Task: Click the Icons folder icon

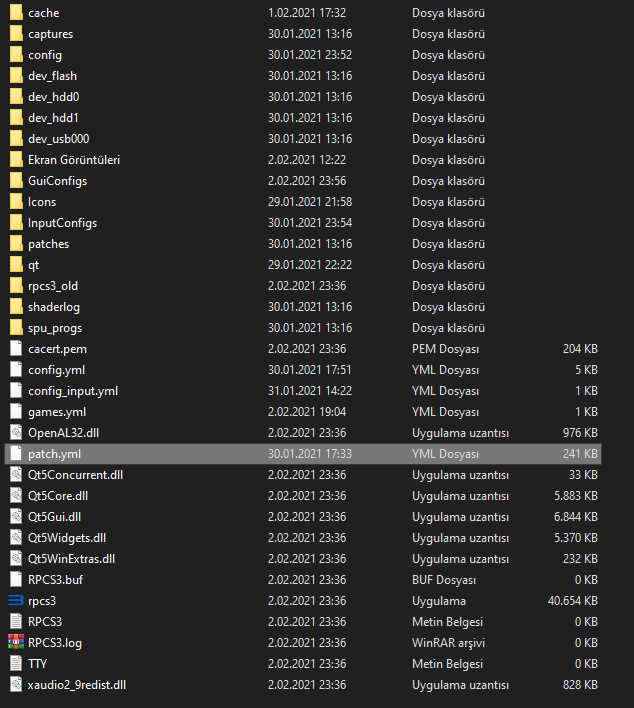Action: click(16, 202)
